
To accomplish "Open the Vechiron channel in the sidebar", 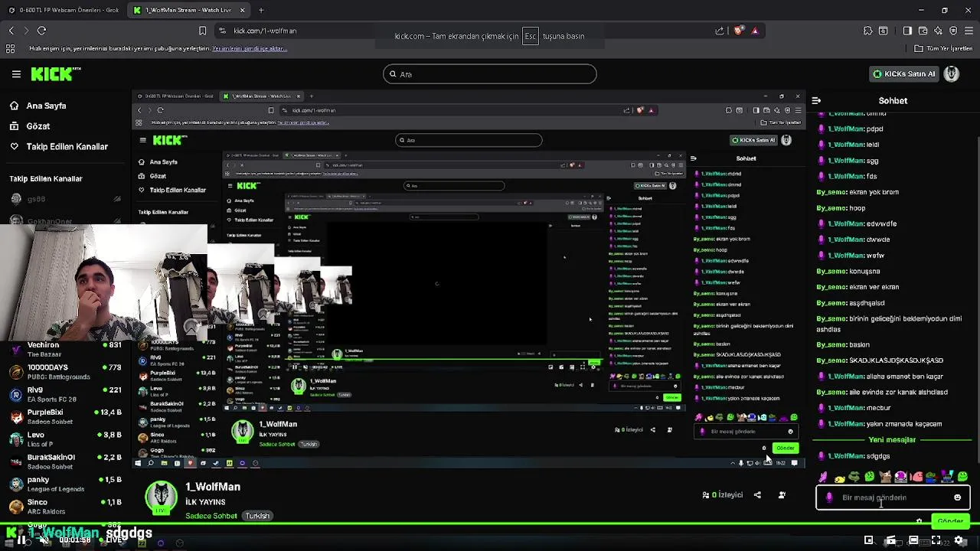I will click(65, 349).
